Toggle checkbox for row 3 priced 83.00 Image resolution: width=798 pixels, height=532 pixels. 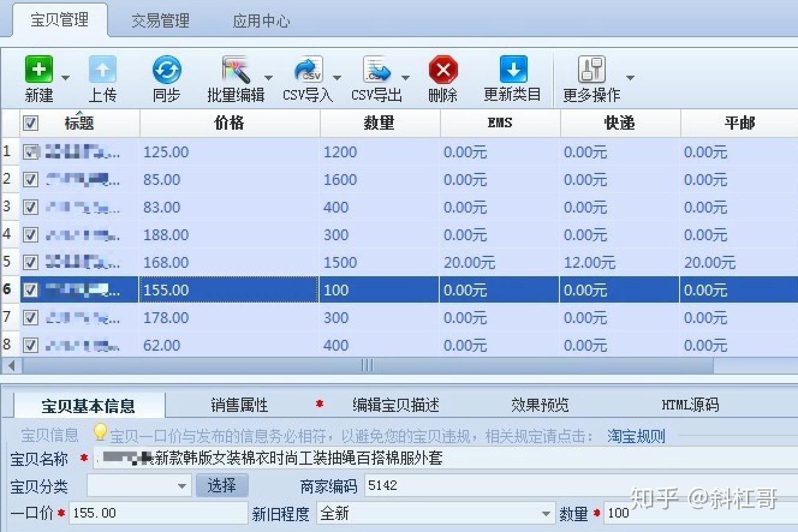pos(31,207)
